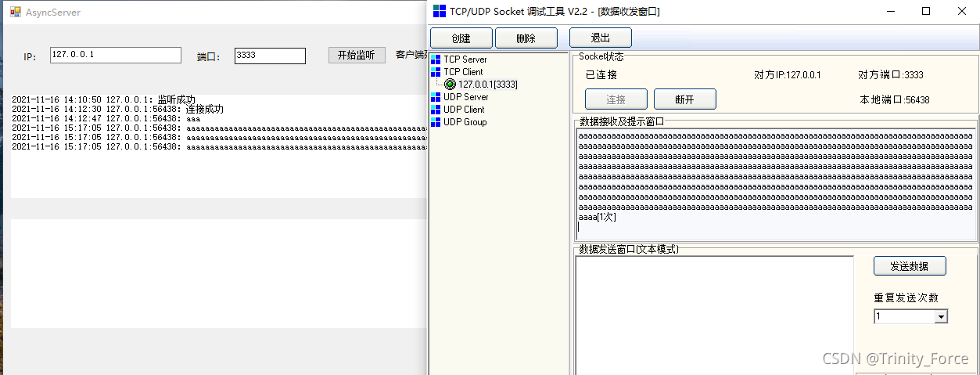Click the 14:12:30 连接成功 log line

pos(117,110)
